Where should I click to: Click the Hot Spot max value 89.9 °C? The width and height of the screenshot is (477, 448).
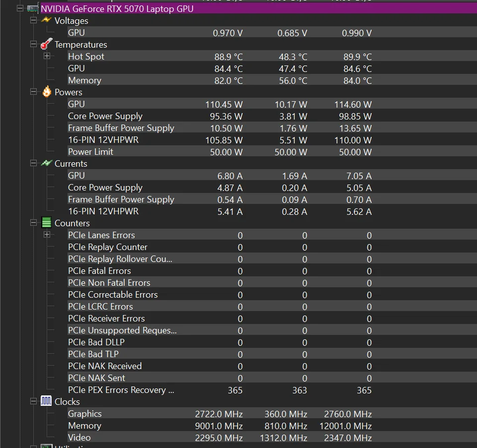pyautogui.click(x=357, y=57)
